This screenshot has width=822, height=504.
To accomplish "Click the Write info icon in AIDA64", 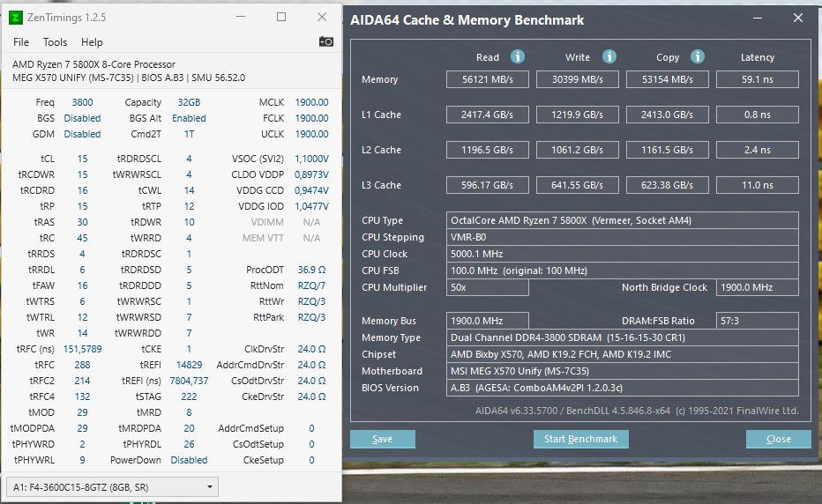I will point(609,56).
